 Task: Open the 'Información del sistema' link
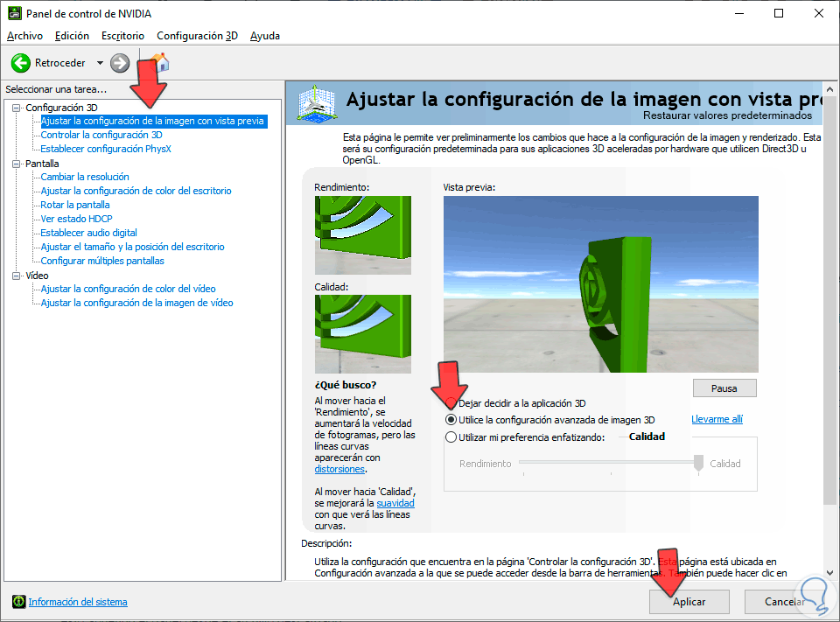[x=78, y=602]
